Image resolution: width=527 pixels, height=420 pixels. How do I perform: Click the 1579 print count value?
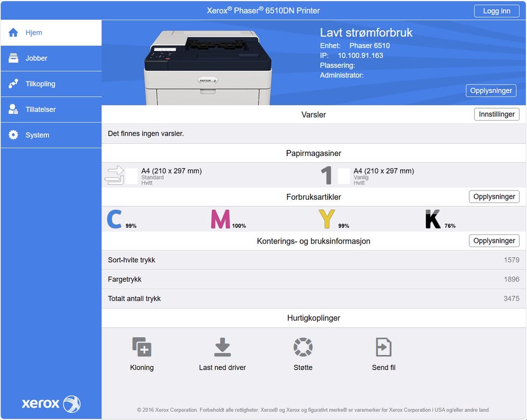pos(512,260)
